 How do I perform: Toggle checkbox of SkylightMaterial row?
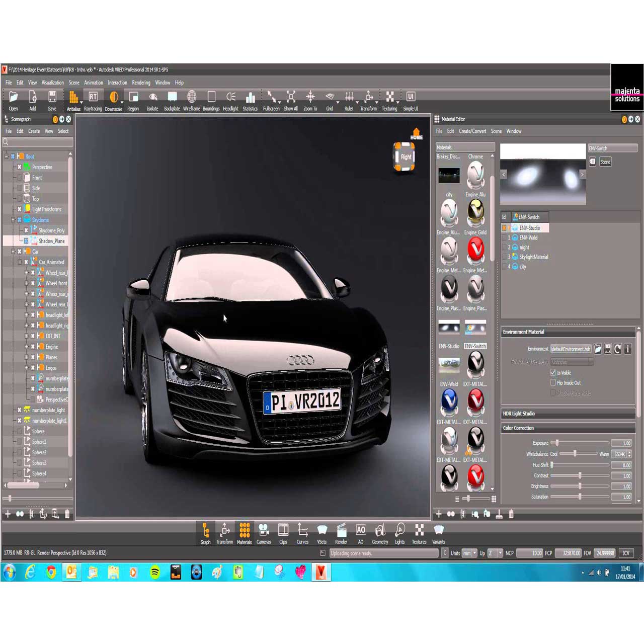(504, 257)
